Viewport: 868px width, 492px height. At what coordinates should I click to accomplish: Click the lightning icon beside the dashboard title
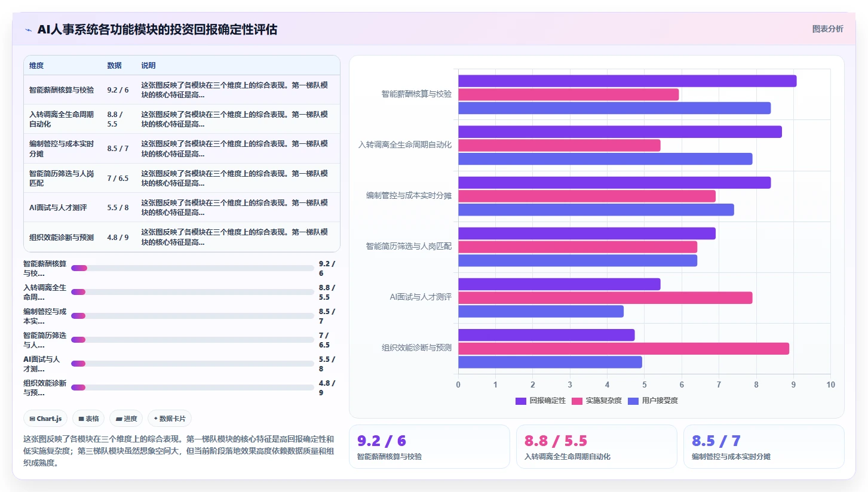(x=28, y=30)
